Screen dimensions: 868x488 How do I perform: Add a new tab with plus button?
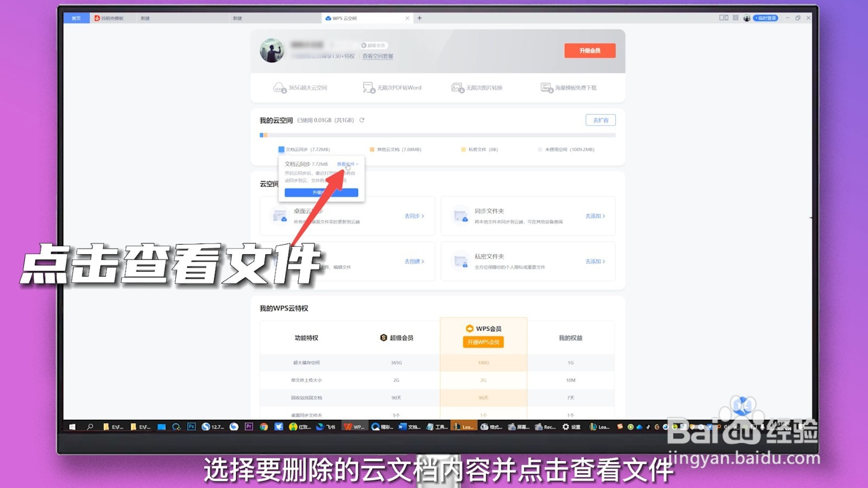(x=419, y=18)
